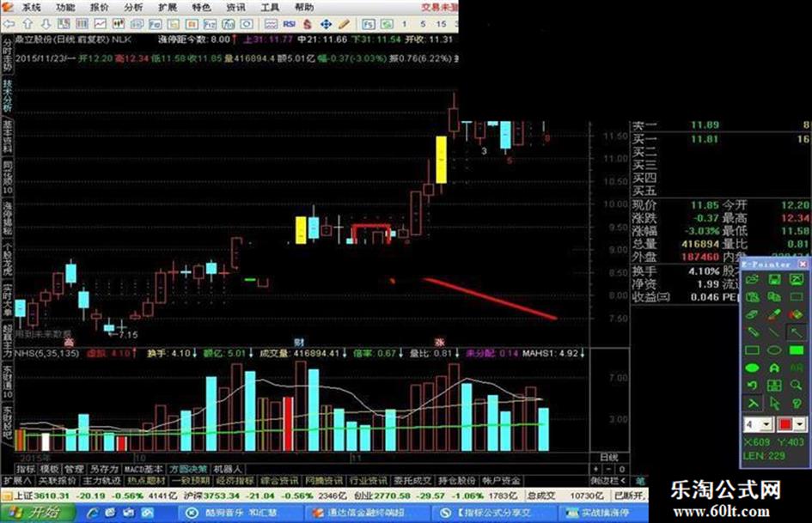Image resolution: width=812 pixels, height=523 pixels.
Task: Click 上证 index value 3610.31
Action: point(50,496)
